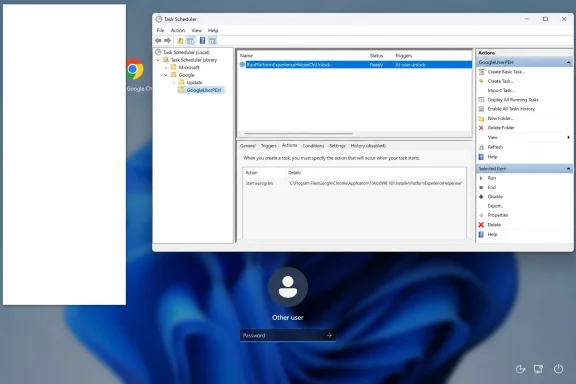Click Help under the Selected Item section
Screen dimensions: 576x384
(492, 234)
